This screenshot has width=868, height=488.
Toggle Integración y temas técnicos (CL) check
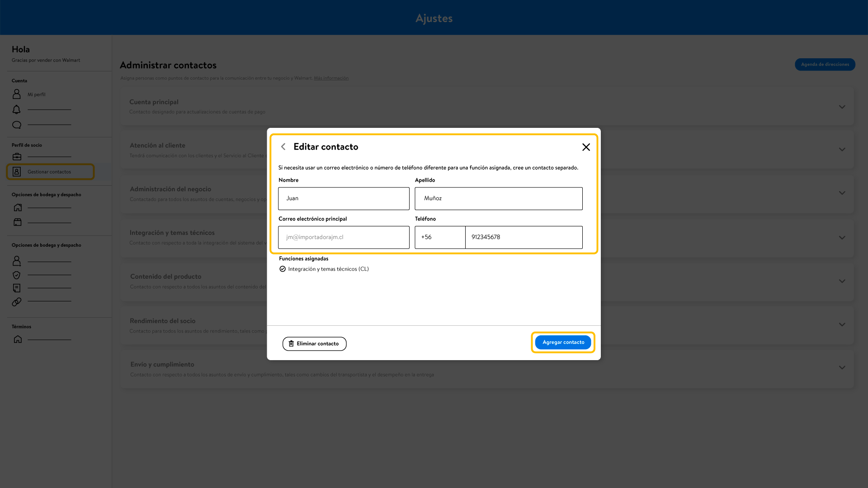[x=283, y=269]
